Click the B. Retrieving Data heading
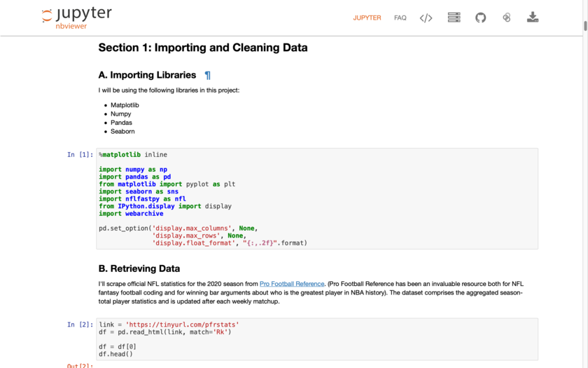The width and height of the screenshot is (588, 368). coord(139,268)
